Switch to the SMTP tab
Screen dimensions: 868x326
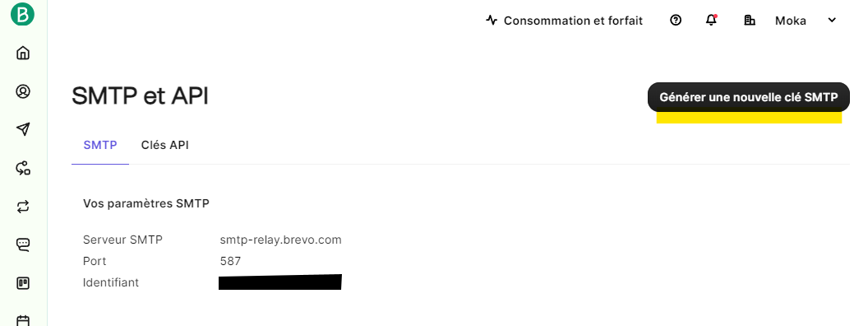pyautogui.click(x=100, y=145)
